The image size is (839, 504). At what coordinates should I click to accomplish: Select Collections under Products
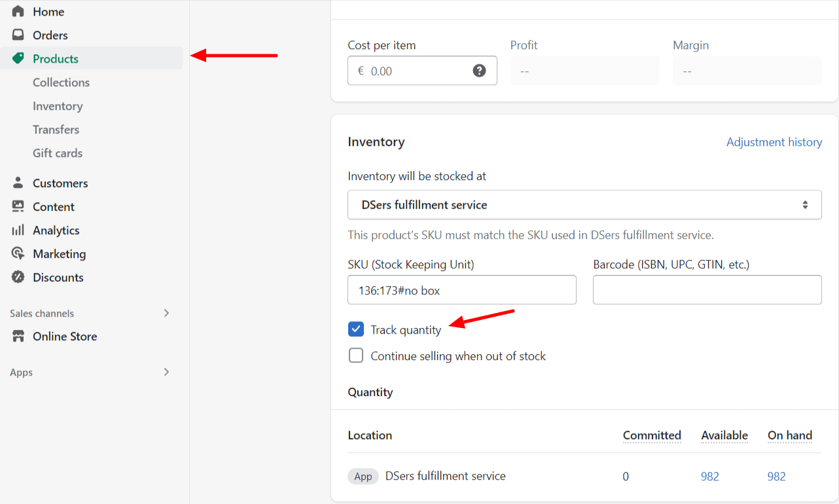pyautogui.click(x=61, y=82)
